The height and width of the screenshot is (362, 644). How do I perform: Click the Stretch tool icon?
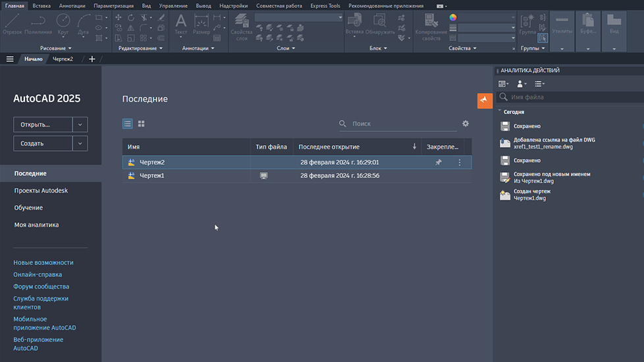(x=119, y=38)
